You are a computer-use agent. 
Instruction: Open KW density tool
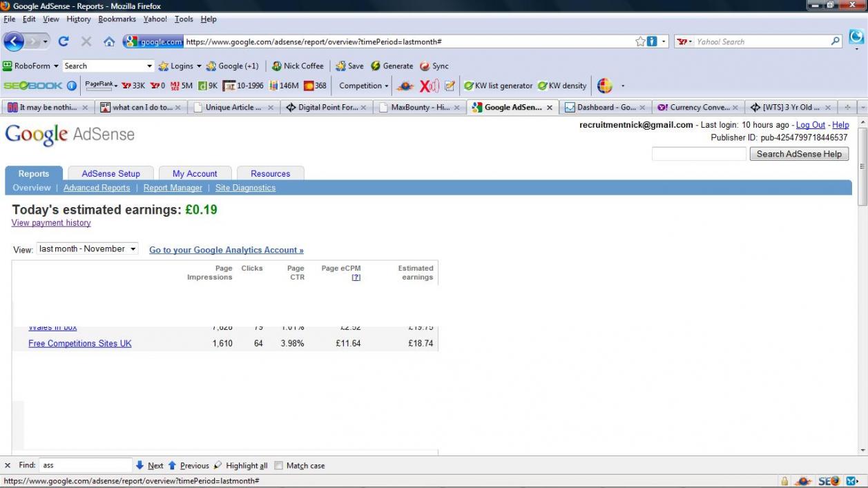click(x=562, y=86)
